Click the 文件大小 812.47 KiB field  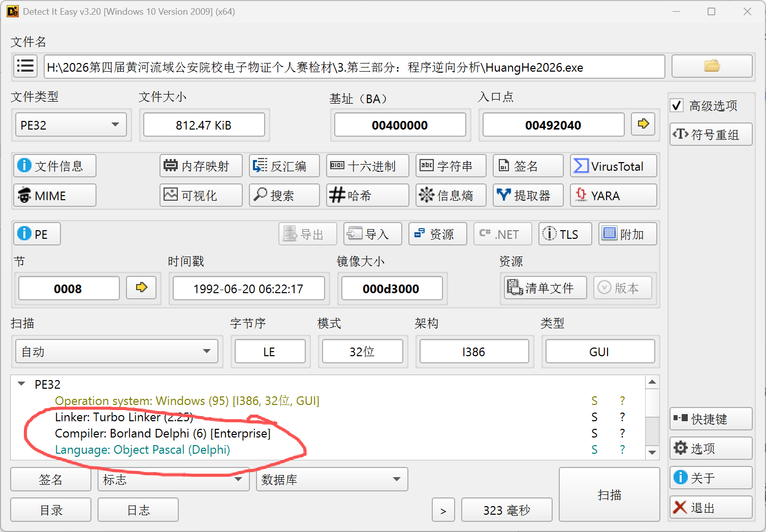(x=204, y=125)
